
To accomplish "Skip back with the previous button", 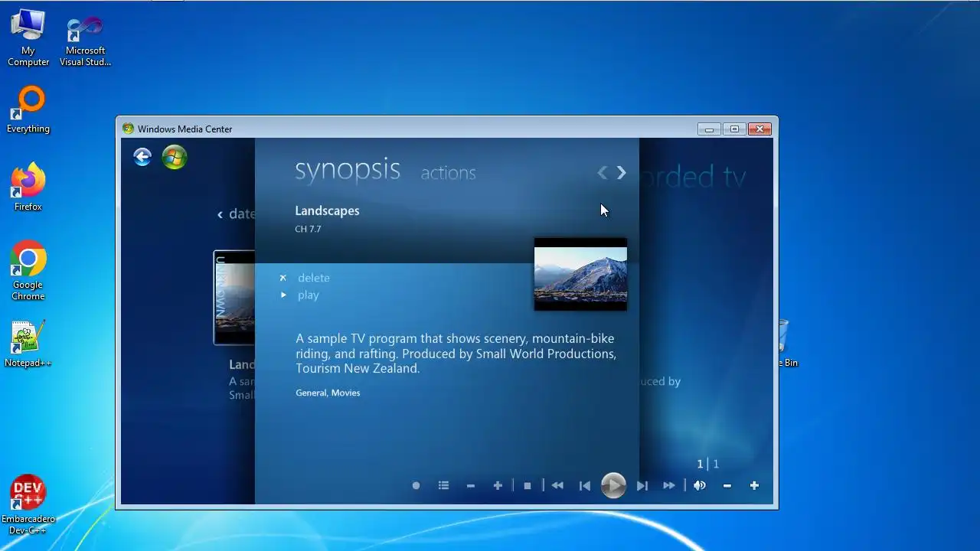I will click(585, 486).
